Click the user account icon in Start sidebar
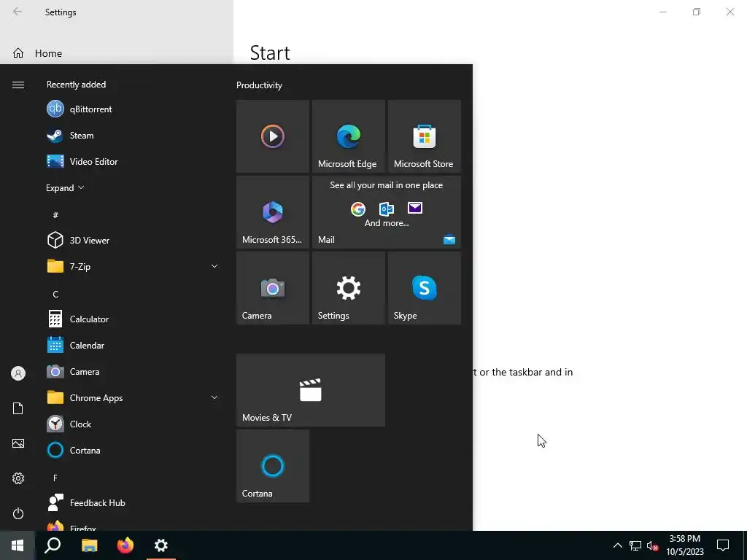Viewport: 747px width, 560px height. point(18,373)
